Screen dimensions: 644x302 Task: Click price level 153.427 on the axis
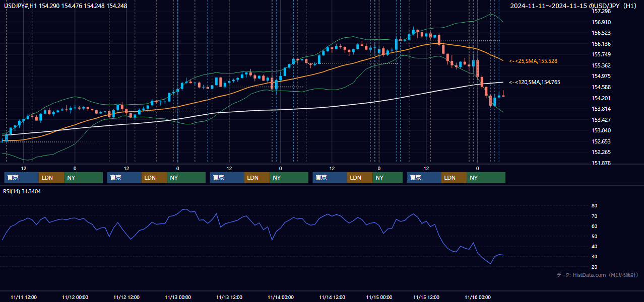click(x=601, y=120)
